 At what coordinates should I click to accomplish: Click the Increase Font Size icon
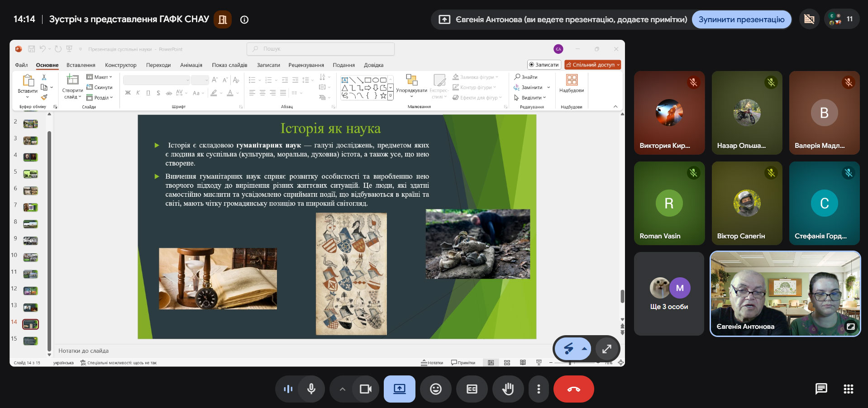(215, 80)
